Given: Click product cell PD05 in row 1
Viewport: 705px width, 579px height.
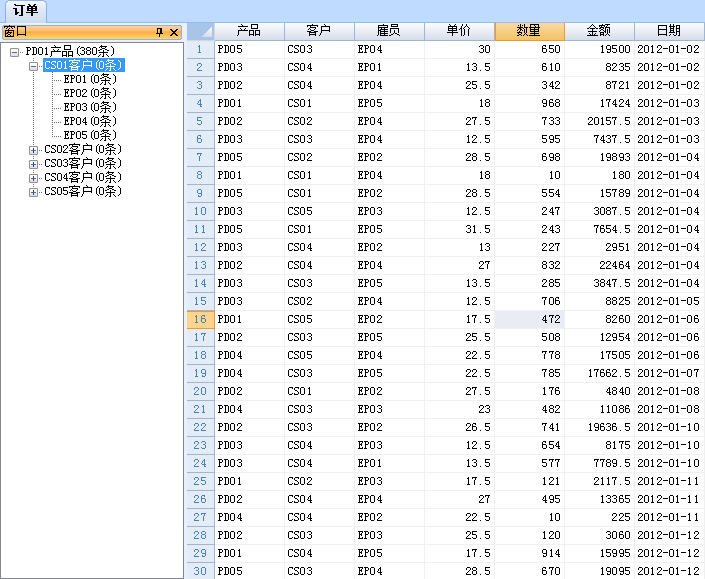Looking at the screenshot, I should 249,49.
